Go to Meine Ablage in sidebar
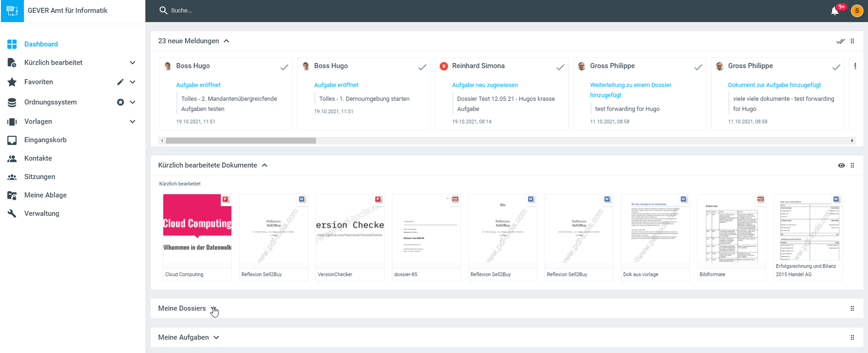868x353 pixels. 45,195
